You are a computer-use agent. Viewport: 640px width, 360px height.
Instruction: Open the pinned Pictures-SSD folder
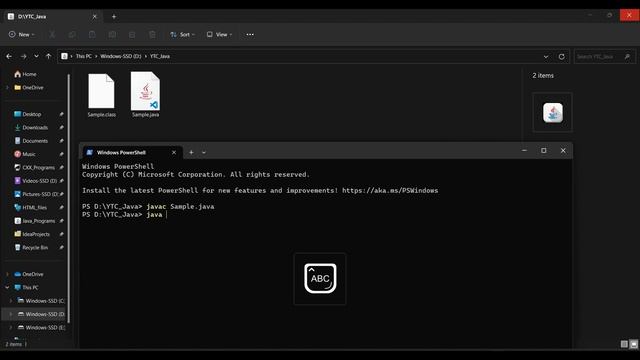click(36, 194)
